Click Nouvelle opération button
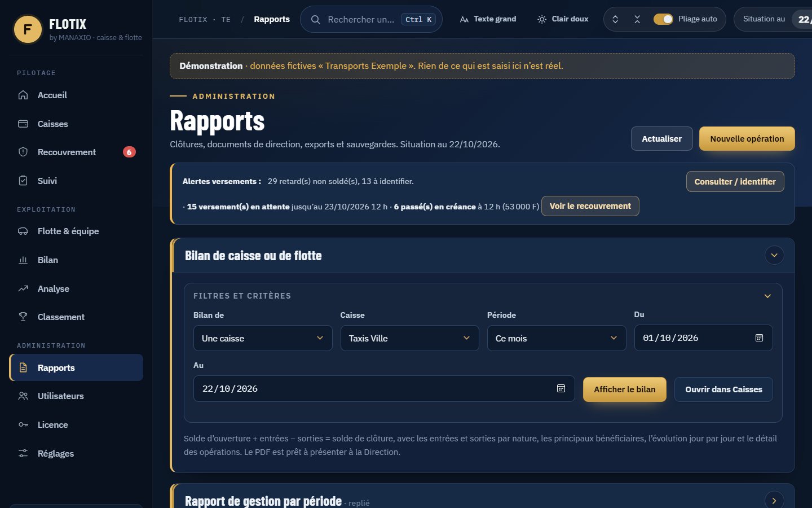The height and width of the screenshot is (508, 812). pos(747,139)
